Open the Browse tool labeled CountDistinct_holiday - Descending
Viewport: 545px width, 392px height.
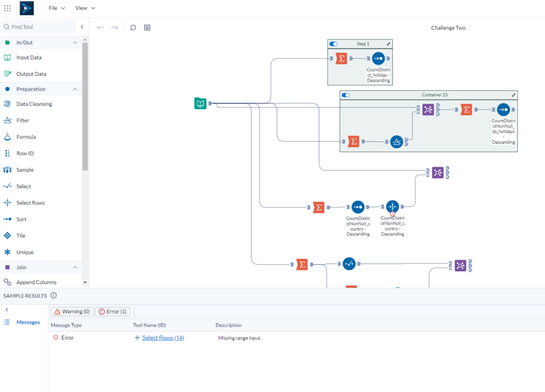[378, 59]
